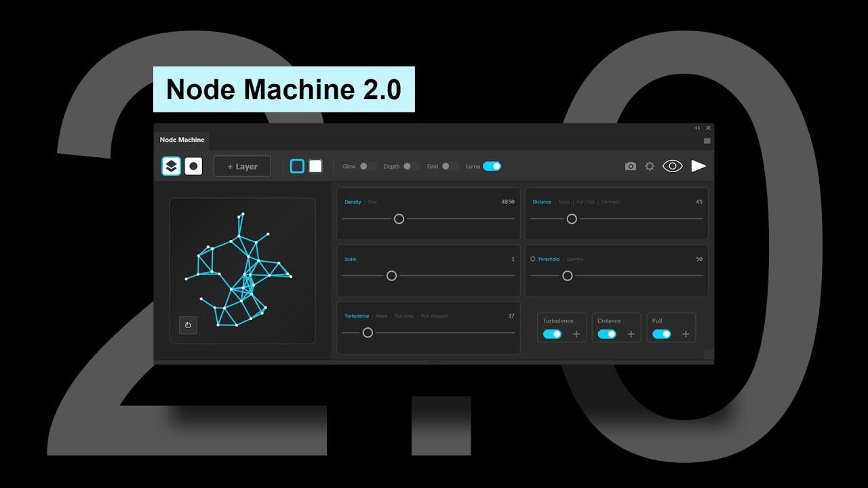This screenshot has width=868, height=488.
Task: Enable the Glow toggle
Action: tap(368, 166)
